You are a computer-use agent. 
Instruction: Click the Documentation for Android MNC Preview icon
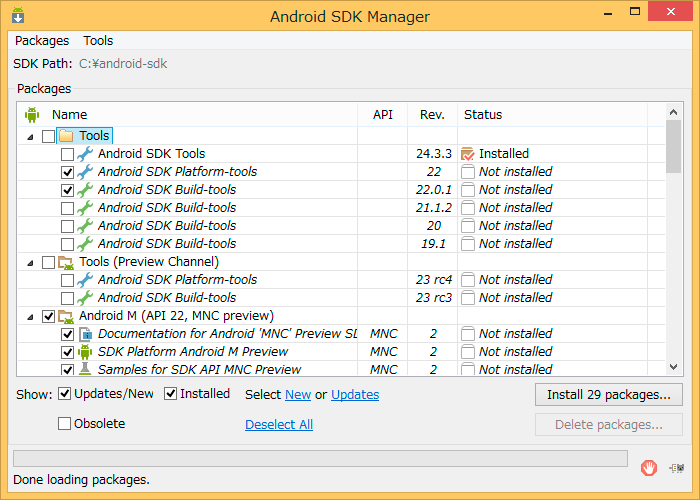85,334
